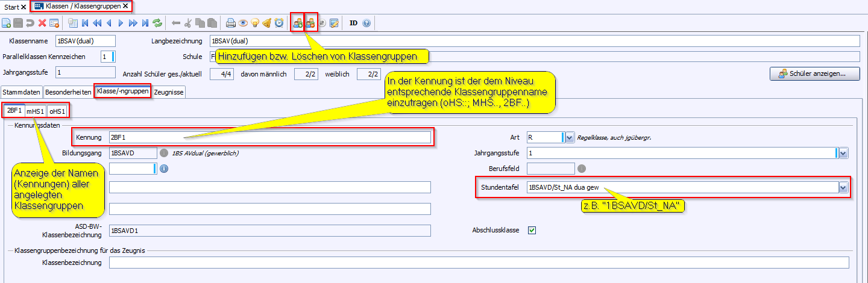Close the Klassen / Klassengruppen tab

click(x=125, y=6)
